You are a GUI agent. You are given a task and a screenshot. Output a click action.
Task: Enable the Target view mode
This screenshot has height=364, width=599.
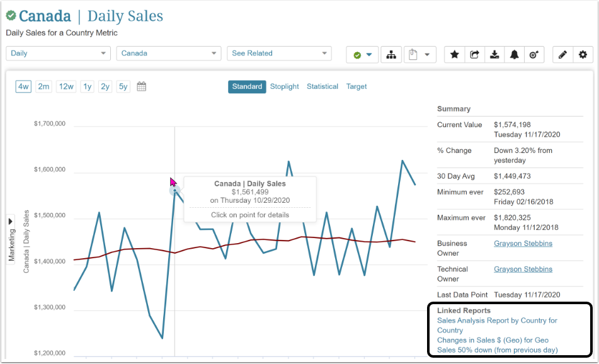click(x=357, y=86)
